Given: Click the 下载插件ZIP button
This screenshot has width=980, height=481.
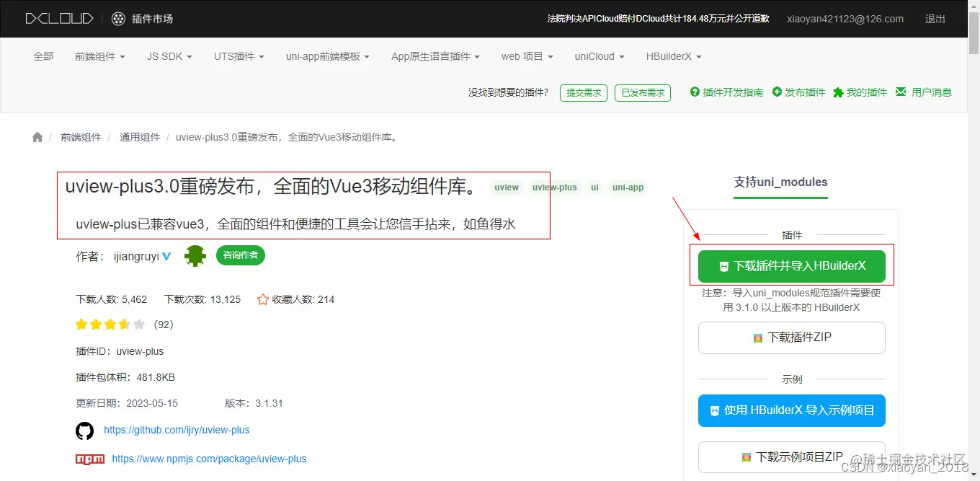Looking at the screenshot, I should click(x=792, y=337).
